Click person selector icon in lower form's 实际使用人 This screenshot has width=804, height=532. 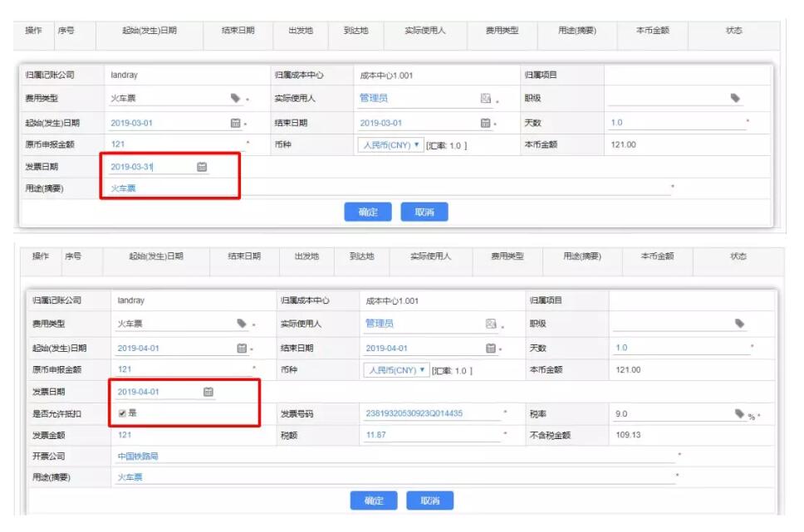[492, 325]
